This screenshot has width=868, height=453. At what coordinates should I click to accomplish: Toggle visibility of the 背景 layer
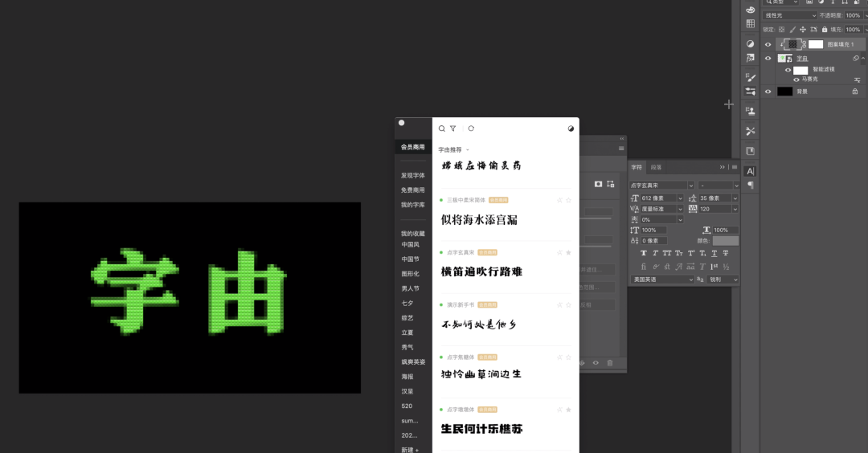(x=768, y=92)
